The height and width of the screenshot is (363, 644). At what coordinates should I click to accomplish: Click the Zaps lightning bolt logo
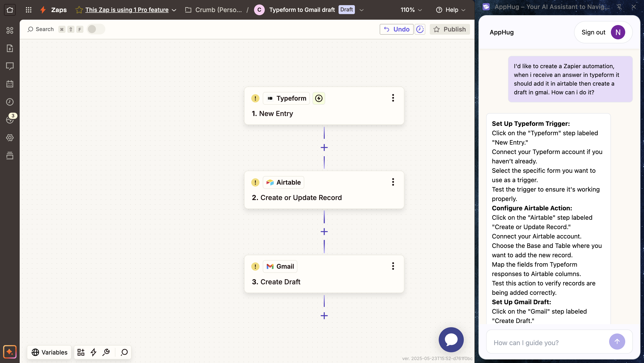pos(43,10)
